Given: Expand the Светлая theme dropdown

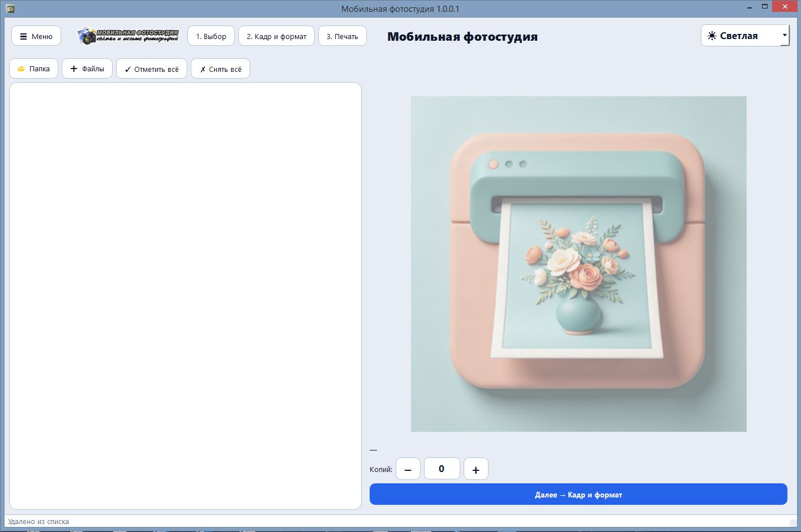Looking at the screenshot, I should pyautogui.click(x=745, y=36).
